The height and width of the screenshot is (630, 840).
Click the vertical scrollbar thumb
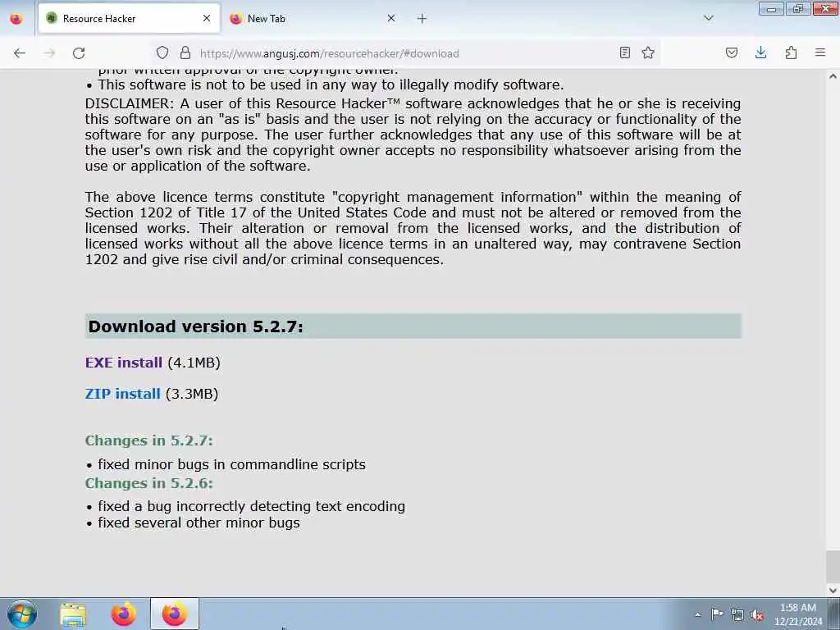pyautogui.click(x=833, y=567)
